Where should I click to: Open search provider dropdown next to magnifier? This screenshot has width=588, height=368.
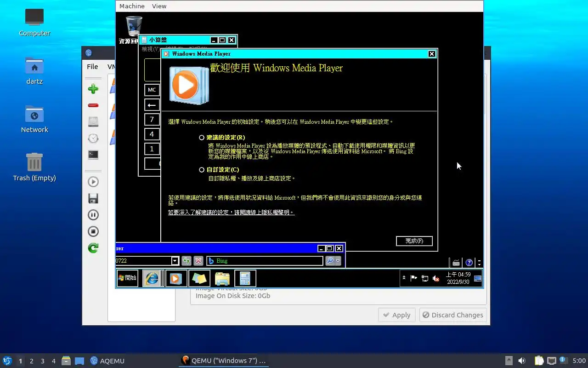point(338,261)
